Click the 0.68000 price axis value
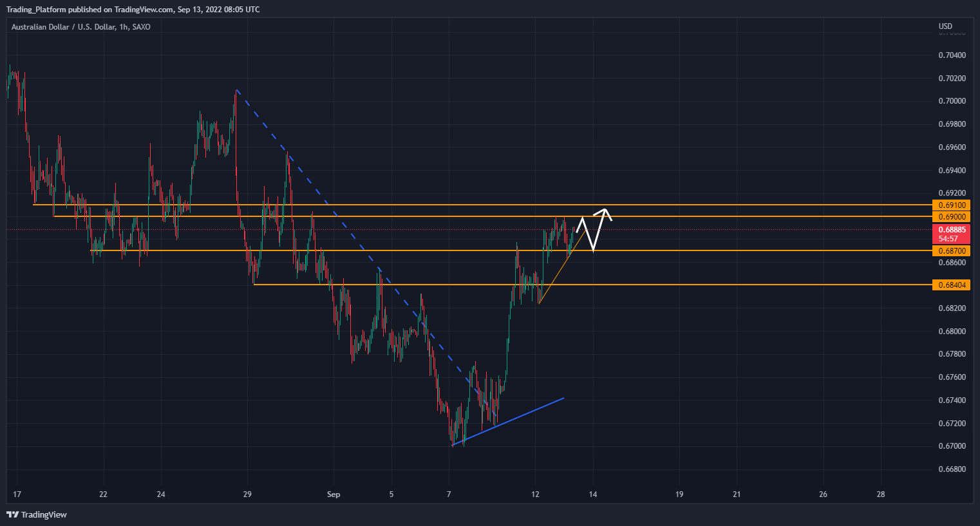This screenshot has height=526, width=980. [952, 332]
